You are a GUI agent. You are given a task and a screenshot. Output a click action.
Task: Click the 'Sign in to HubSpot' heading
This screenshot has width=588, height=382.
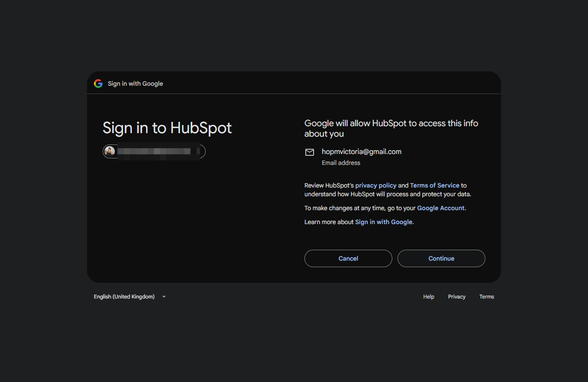pos(167,128)
